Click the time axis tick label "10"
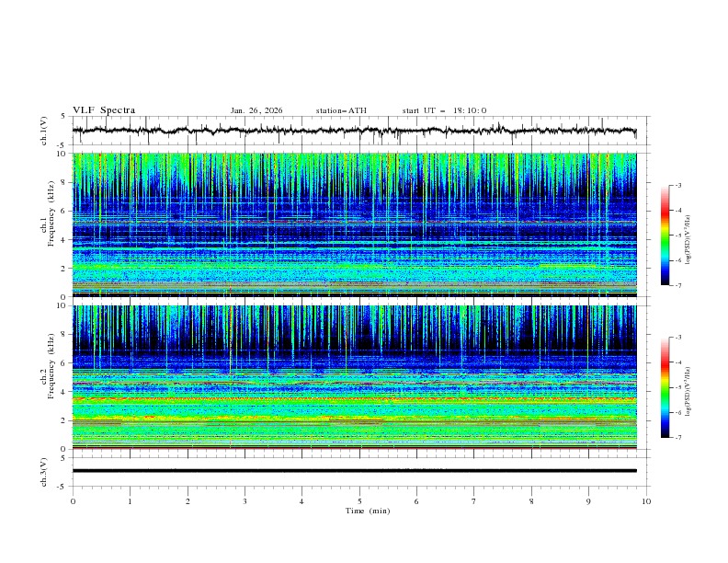Image resolution: width=728 pixels, height=563 pixels. [646, 501]
